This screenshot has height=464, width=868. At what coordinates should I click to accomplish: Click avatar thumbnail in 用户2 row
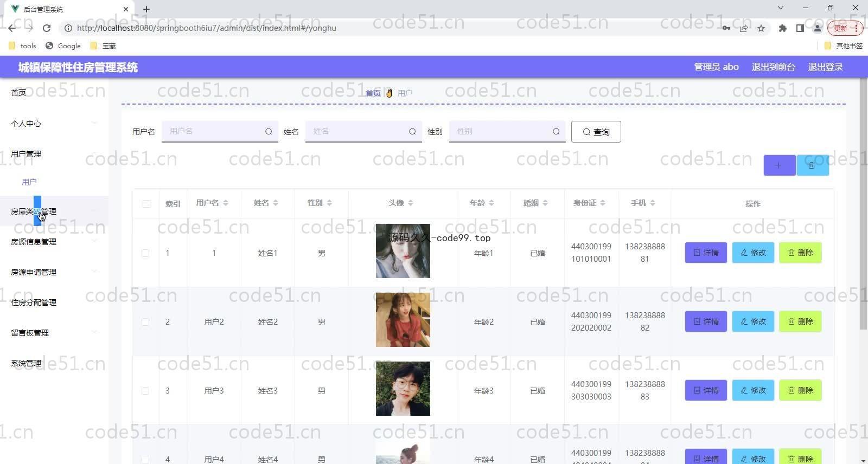click(x=403, y=320)
